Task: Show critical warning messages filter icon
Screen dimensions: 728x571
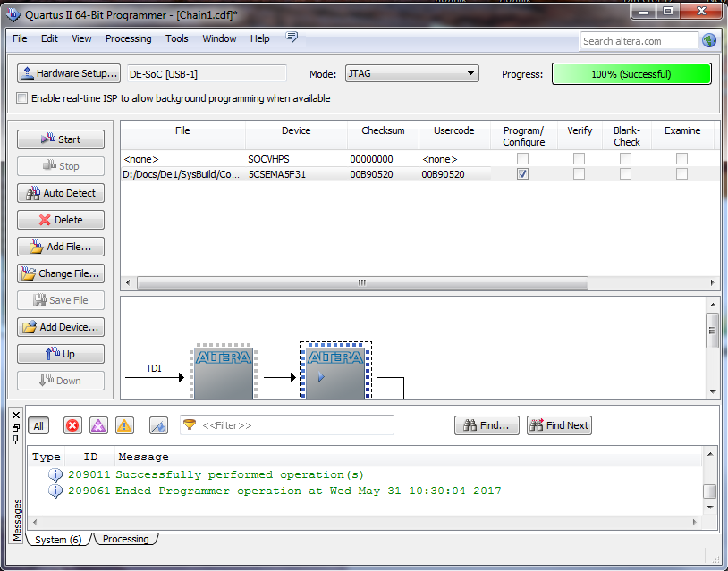Action: 98,425
